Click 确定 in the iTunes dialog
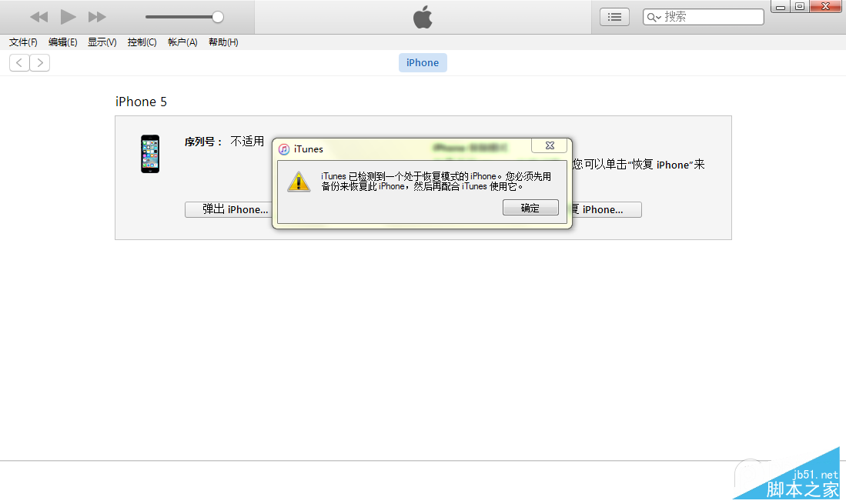Viewport: 846px width, 504px height. point(530,208)
